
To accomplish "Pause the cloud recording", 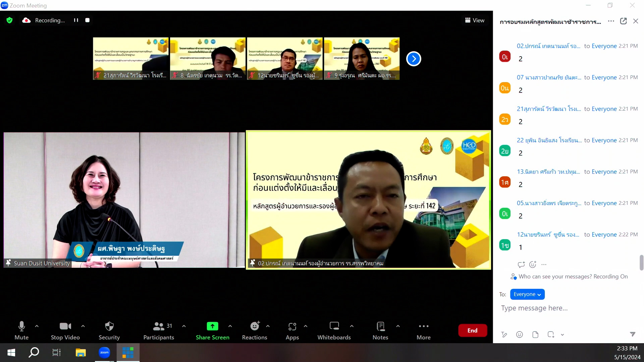I will (76, 20).
